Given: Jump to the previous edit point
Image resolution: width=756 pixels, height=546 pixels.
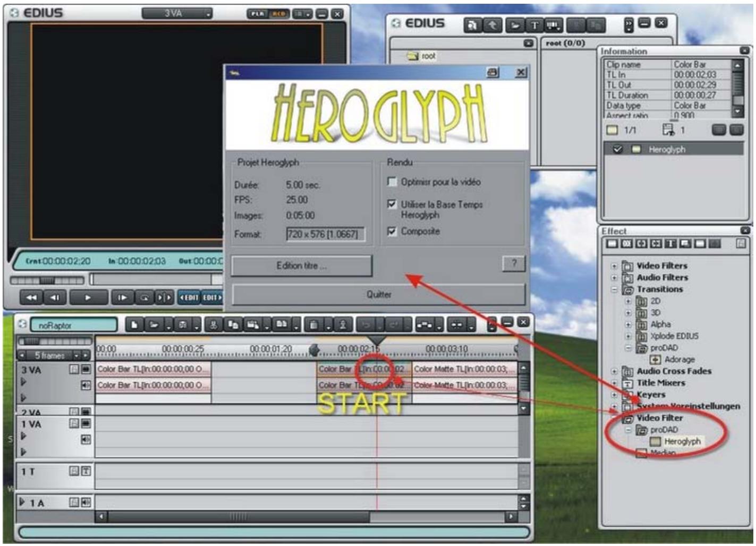Looking at the screenshot, I should [x=189, y=297].
